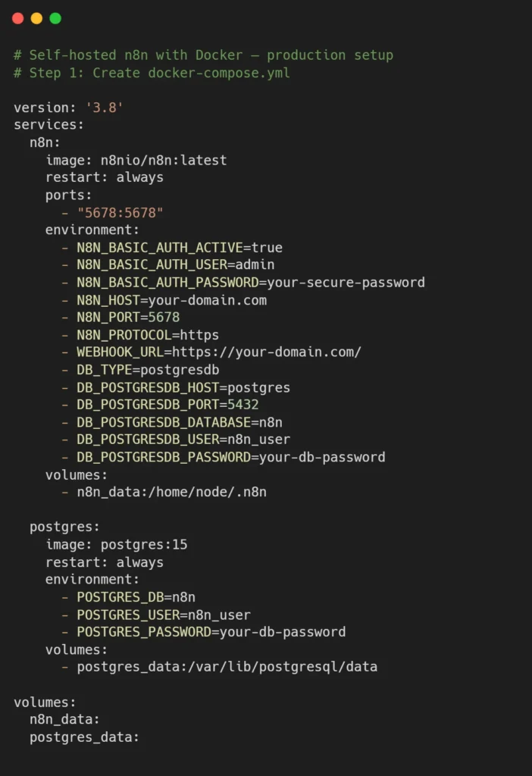Click the red close window dot
Screen dimensions: 532x776
(18, 18)
